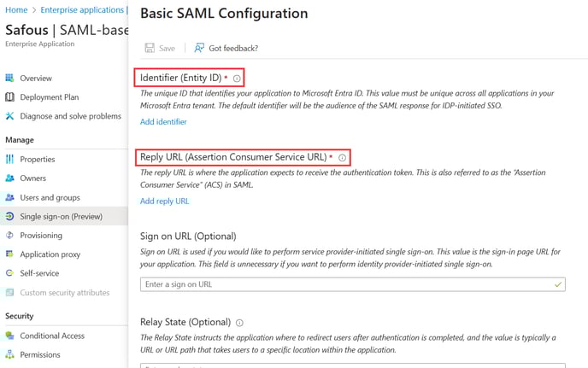
Task: Click the Relay State info icon
Action: [x=239, y=323]
